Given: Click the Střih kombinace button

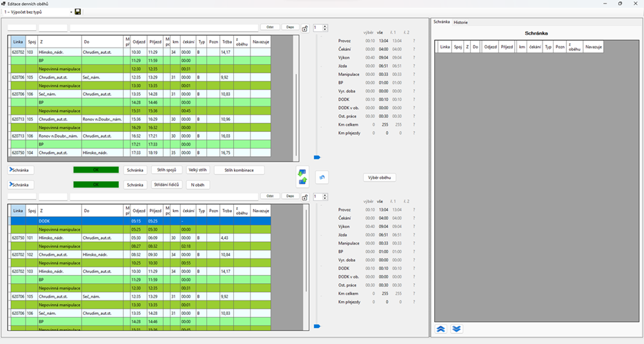Looking at the screenshot, I should 239,170.
